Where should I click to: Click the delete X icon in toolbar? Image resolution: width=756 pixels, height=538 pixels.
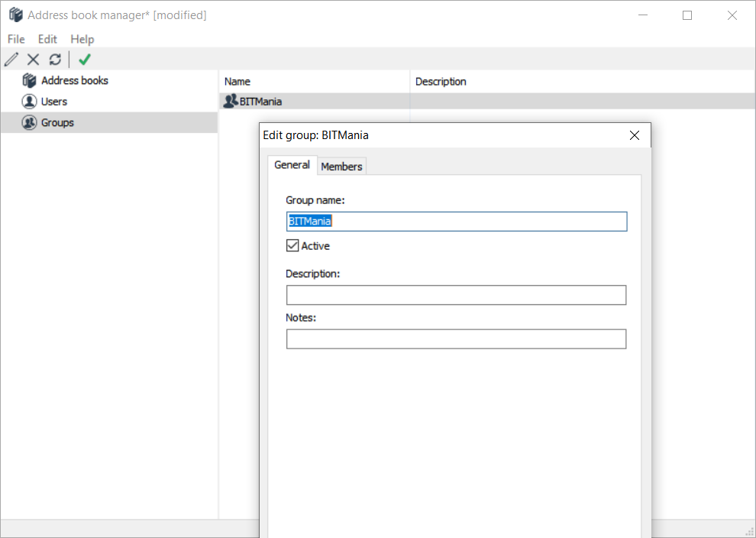click(x=33, y=60)
